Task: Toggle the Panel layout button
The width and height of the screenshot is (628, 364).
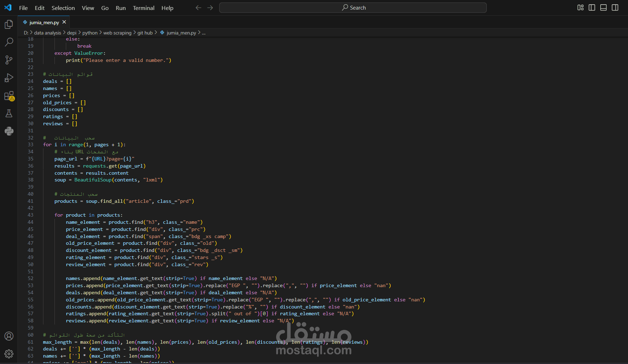Action: [x=603, y=7]
